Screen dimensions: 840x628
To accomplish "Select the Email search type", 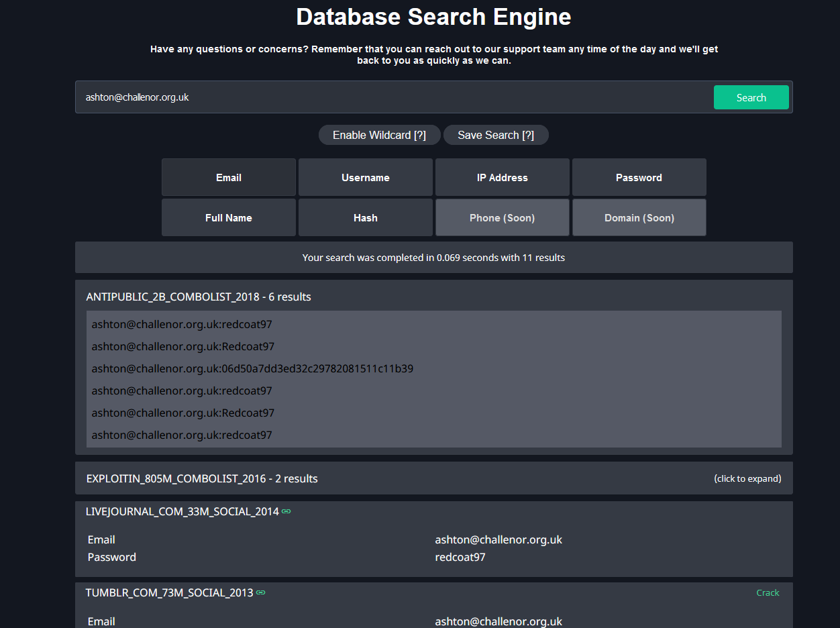I will click(229, 177).
